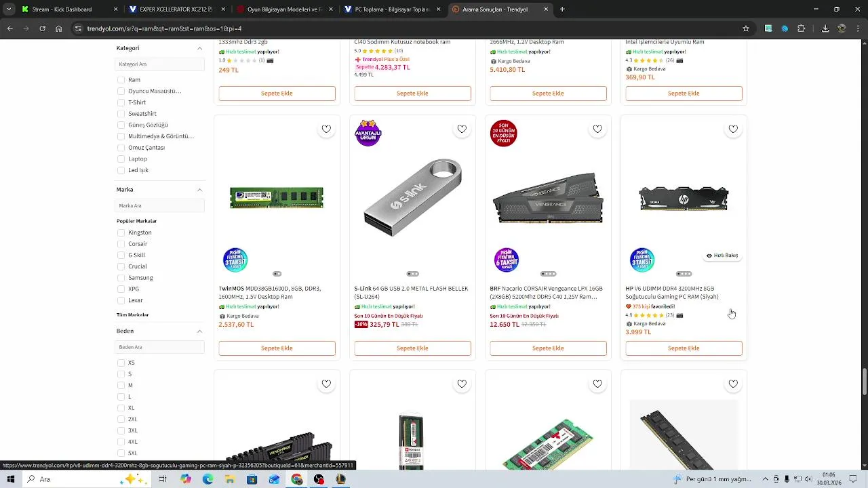This screenshot has height=488, width=868.
Task: Favorite the S-Link 64 GB flash drive
Action: pos(462,129)
